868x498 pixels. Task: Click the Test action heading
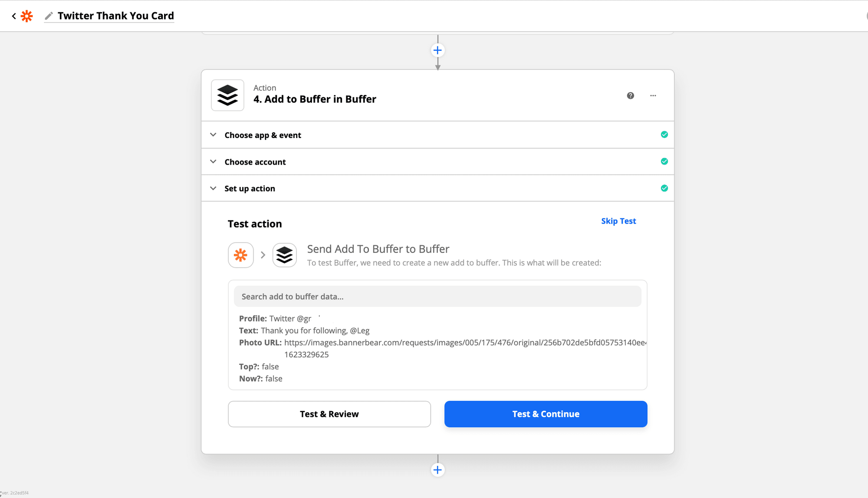pyautogui.click(x=255, y=224)
